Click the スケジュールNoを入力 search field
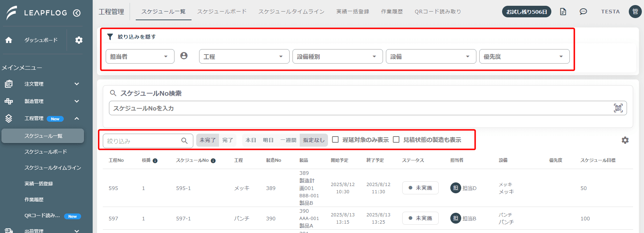The image size is (644, 233). click(x=368, y=108)
